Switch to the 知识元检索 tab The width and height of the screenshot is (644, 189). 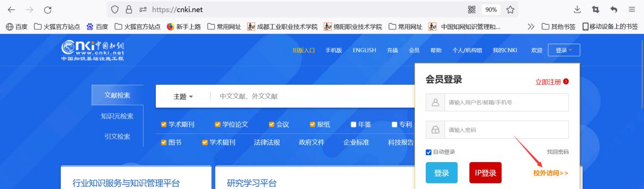coord(117,116)
